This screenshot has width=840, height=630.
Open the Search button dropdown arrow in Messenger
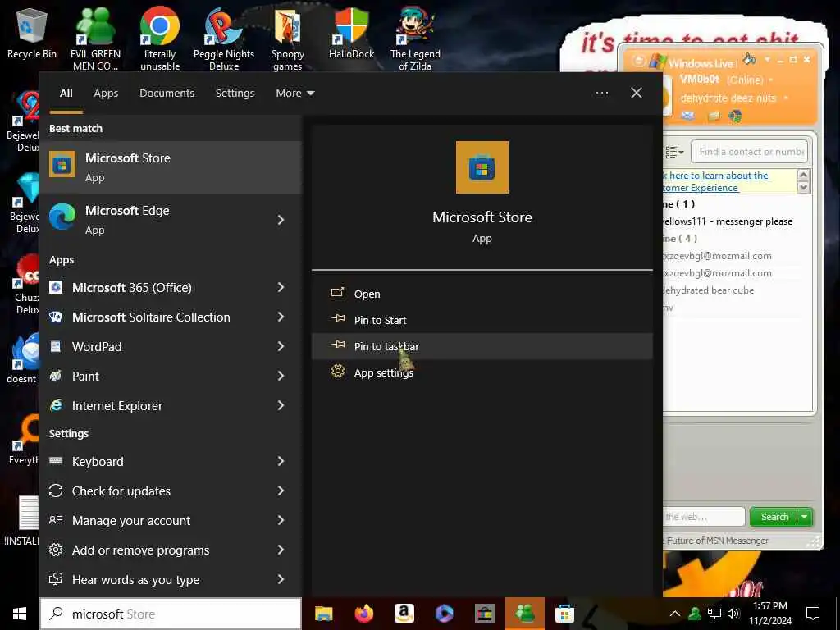tap(805, 517)
